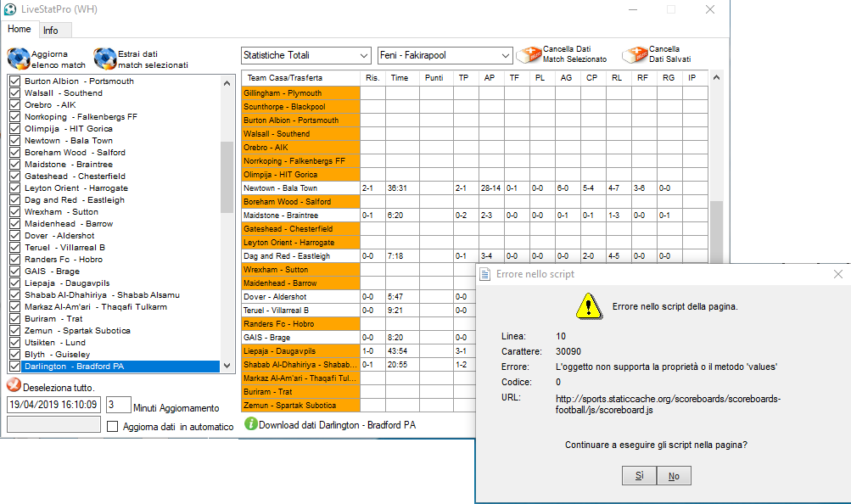Expand the Feni - Fakirapool dropdown
The image size is (851, 504).
click(x=445, y=55)
